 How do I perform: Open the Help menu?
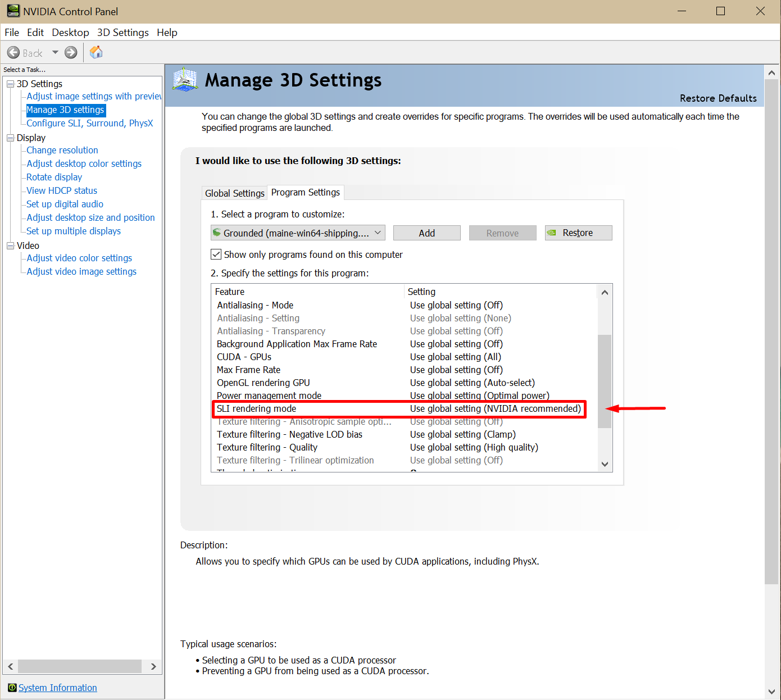(x=167, y=33)
